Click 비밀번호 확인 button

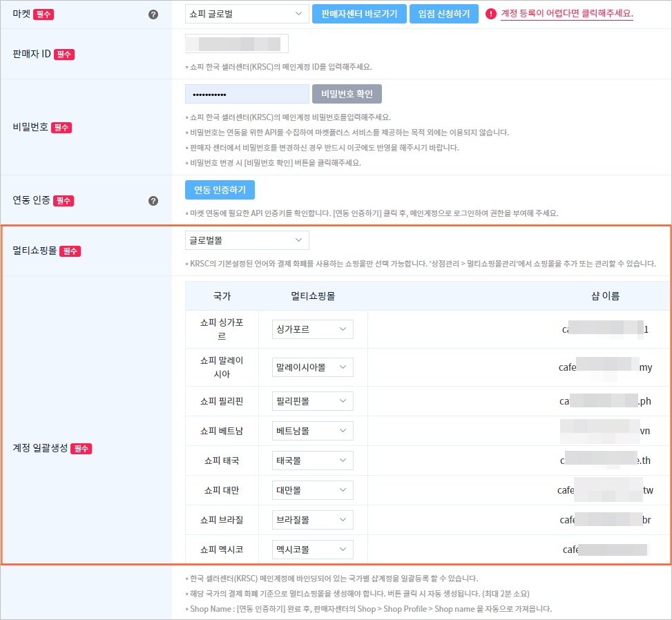click(347, 94)
